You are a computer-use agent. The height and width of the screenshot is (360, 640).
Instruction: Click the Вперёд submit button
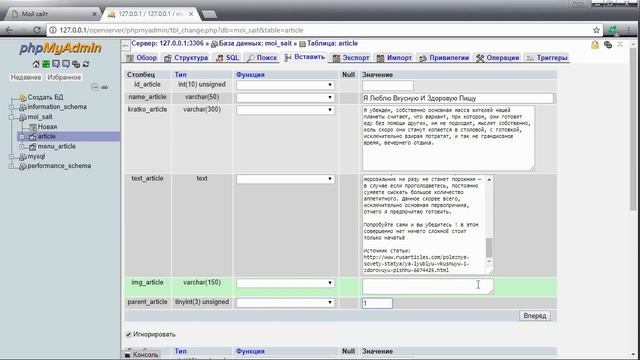pos(535,316)
